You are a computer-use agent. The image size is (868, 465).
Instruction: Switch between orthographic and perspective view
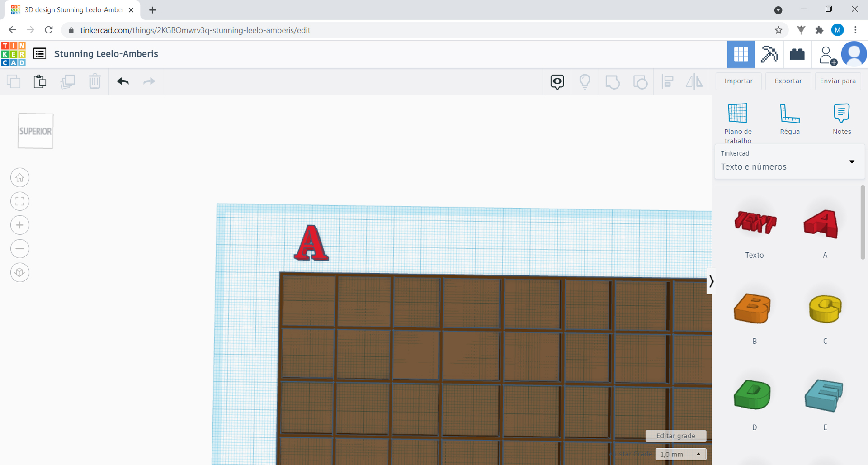(20, 272)
